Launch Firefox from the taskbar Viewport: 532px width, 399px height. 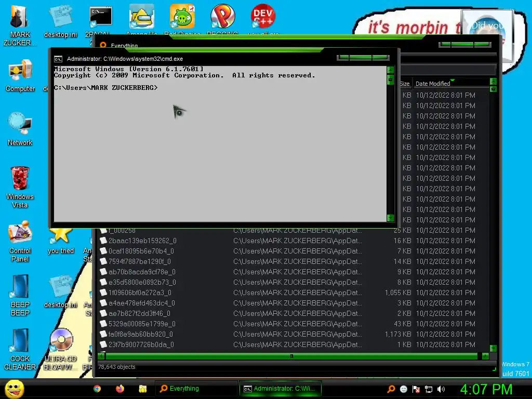(120, 389)
